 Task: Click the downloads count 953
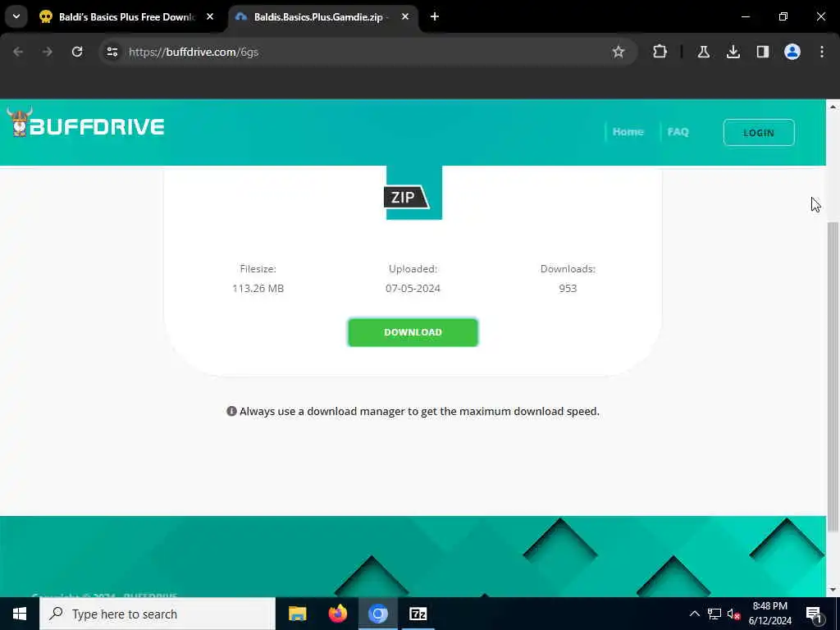[x=568, y=288]
